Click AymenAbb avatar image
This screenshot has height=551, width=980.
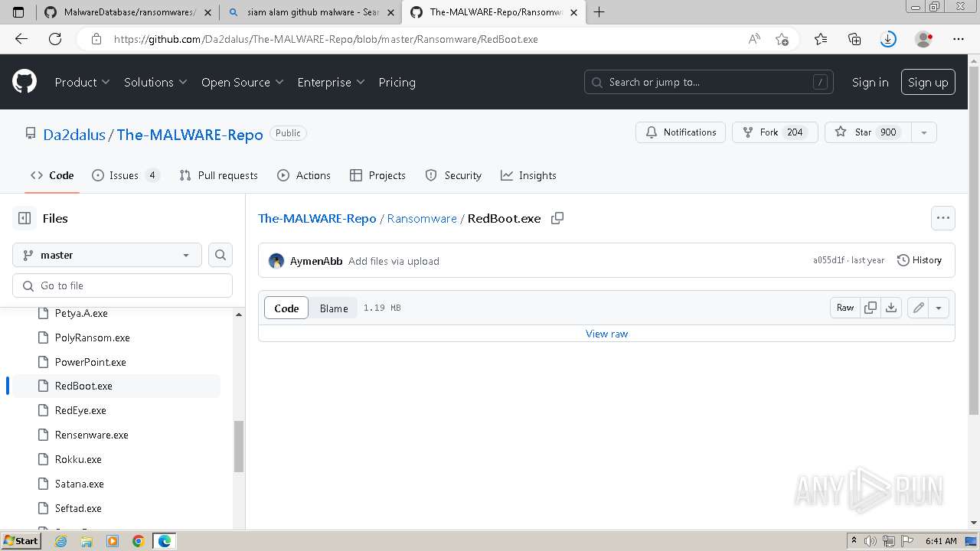tap(276, 261)
